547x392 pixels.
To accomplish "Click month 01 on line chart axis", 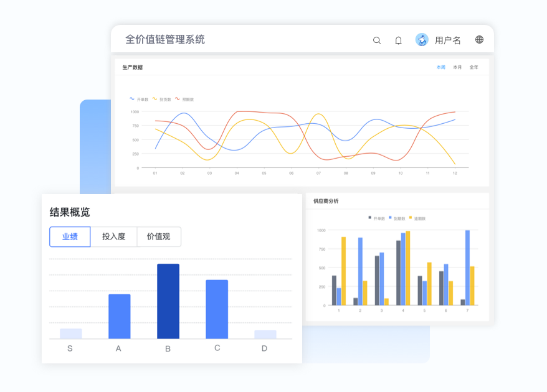I will [155, 173].
